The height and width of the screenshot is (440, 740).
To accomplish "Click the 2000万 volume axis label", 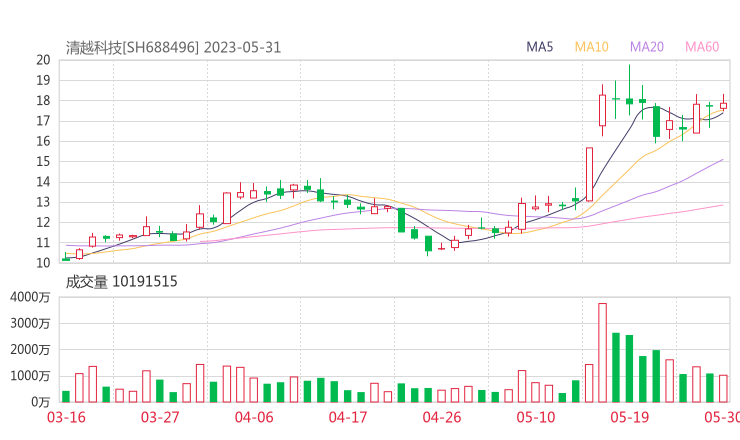I will [x=30, y=350].
